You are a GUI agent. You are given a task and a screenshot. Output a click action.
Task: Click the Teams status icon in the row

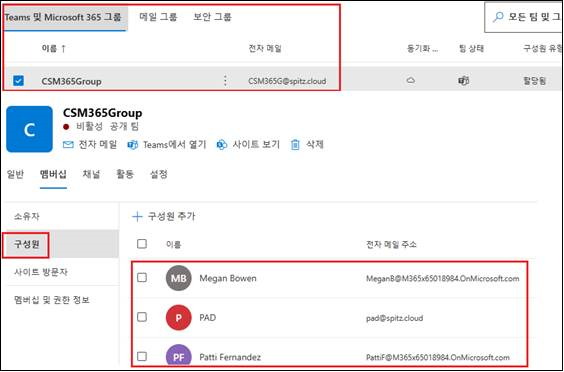463,81
